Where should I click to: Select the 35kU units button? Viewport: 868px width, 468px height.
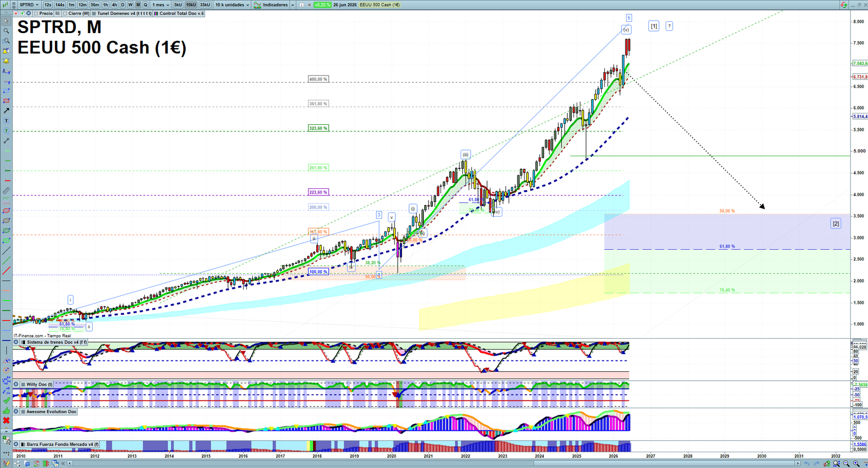click(x=205, y=5)
